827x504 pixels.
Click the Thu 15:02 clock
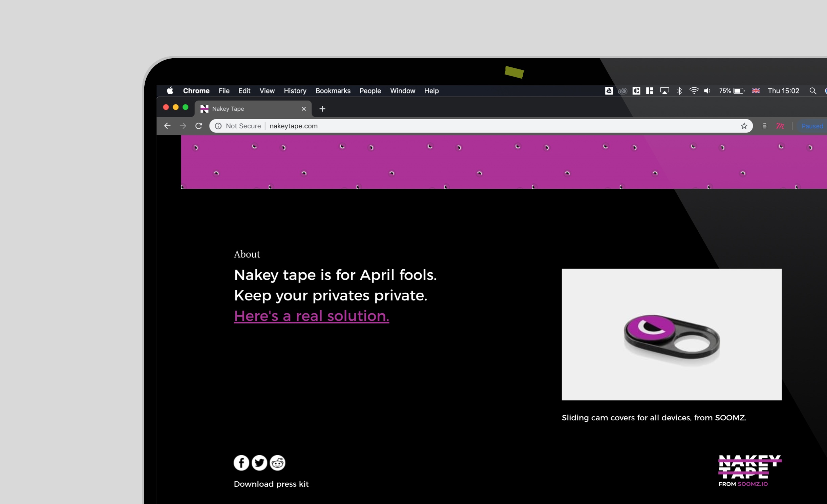click(783, 91)
